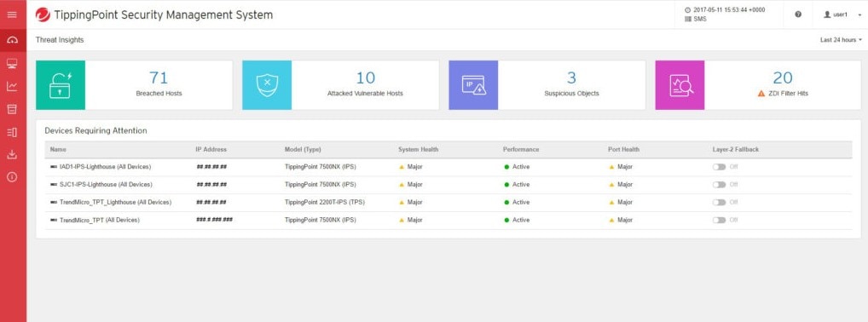Sort table by System Health column header
The image size is (868, 322).
point(418,149)
